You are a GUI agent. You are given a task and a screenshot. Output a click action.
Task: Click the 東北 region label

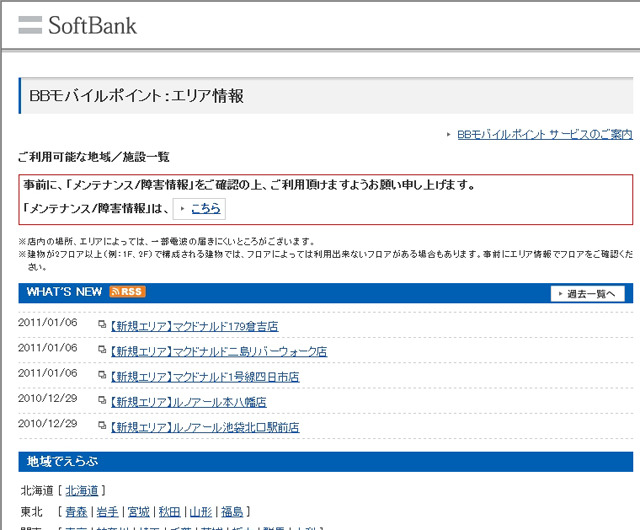31,512
